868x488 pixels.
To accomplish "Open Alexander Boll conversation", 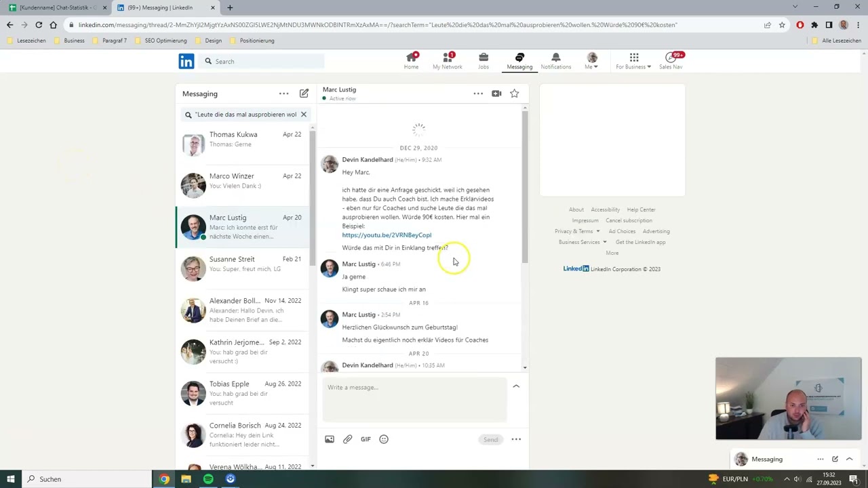I will tap(243, 310).
